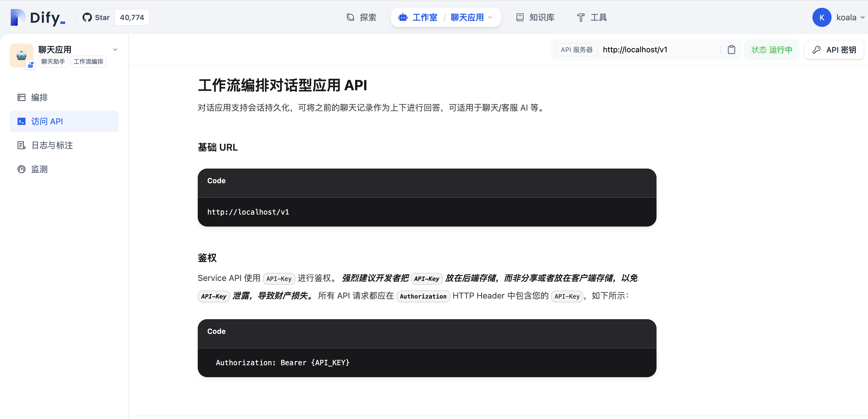Open 日志与标注 logs sidebar item
868x419 pixels.
point(52,145)
